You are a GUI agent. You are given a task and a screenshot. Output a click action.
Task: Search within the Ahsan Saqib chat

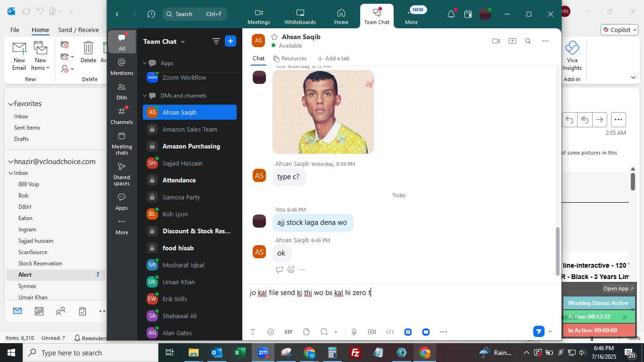[x=528, y=41]
